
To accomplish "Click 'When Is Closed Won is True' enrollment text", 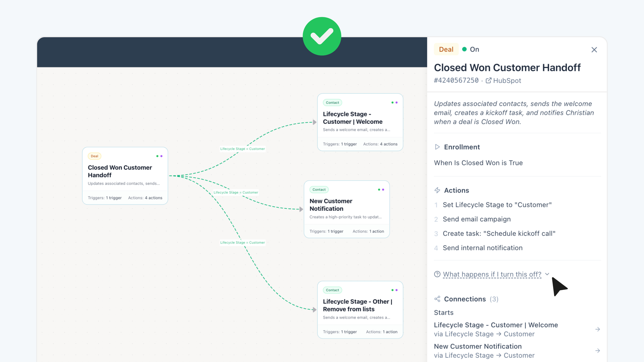I will pyautogui.click(x=478, y=163).
